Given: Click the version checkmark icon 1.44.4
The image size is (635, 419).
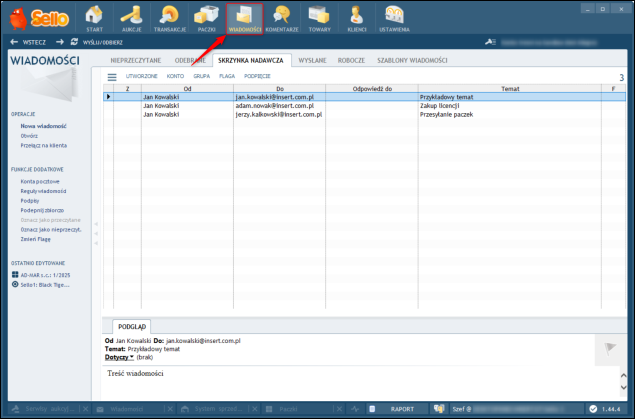Looking at the screenshot, I should click(593, 409).
